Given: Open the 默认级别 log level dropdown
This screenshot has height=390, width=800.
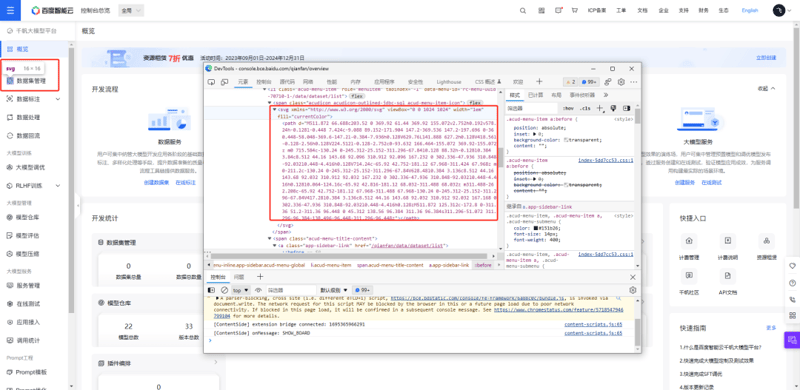Looking at the screenshot, I should coord(334,290).
